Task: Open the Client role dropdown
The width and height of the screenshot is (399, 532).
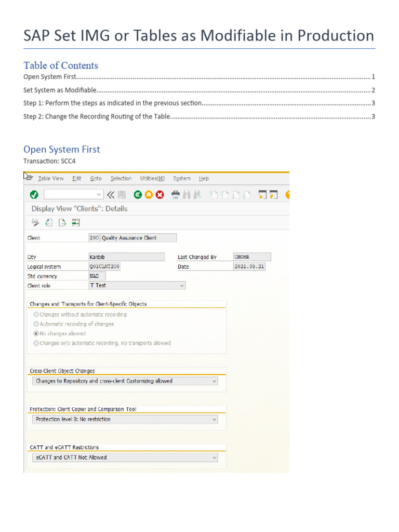Action: [x=182, y=286]
